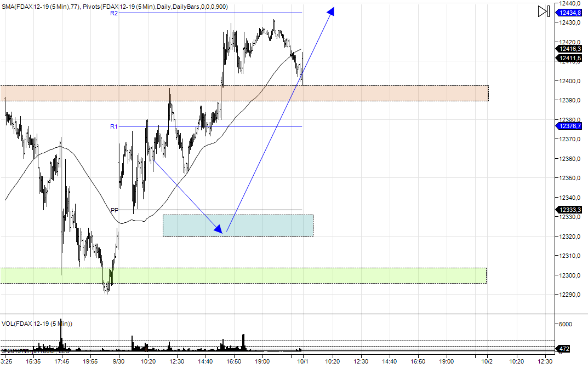Select the green support zone rectangle
This screenshot has width=588, height=369.
[x=329, y=275]
